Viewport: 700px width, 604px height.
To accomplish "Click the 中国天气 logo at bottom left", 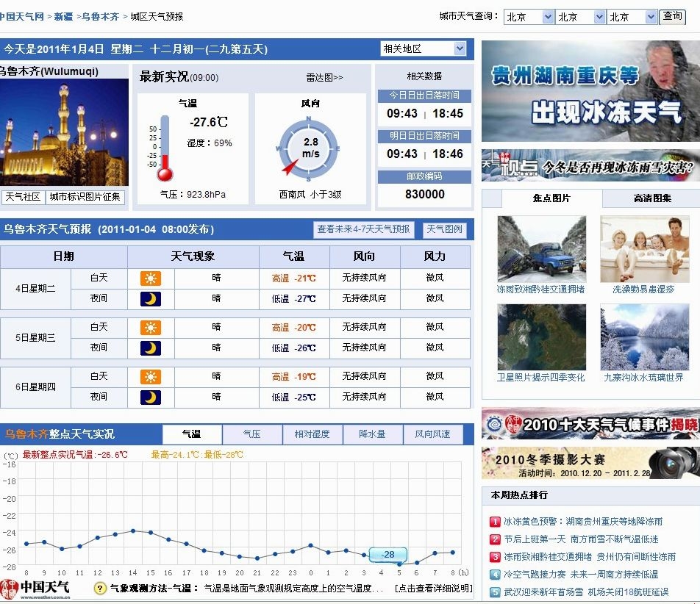I will (35, 588).
